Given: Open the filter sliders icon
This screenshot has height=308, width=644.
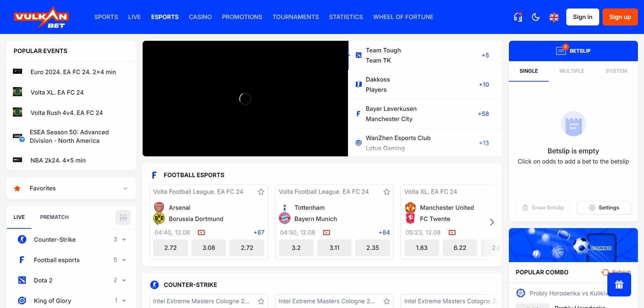Looking at the screenshot, I should coord(123,217).
